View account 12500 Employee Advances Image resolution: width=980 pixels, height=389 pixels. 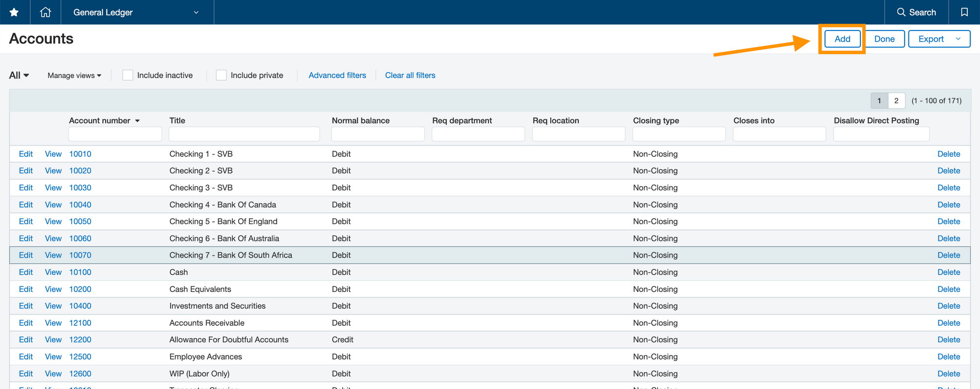(x=53, y=357)
